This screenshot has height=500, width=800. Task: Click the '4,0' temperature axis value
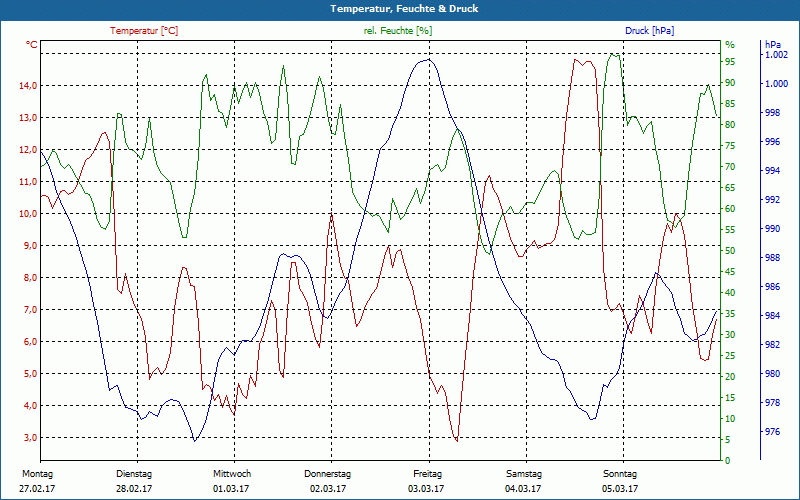[30, 406]
